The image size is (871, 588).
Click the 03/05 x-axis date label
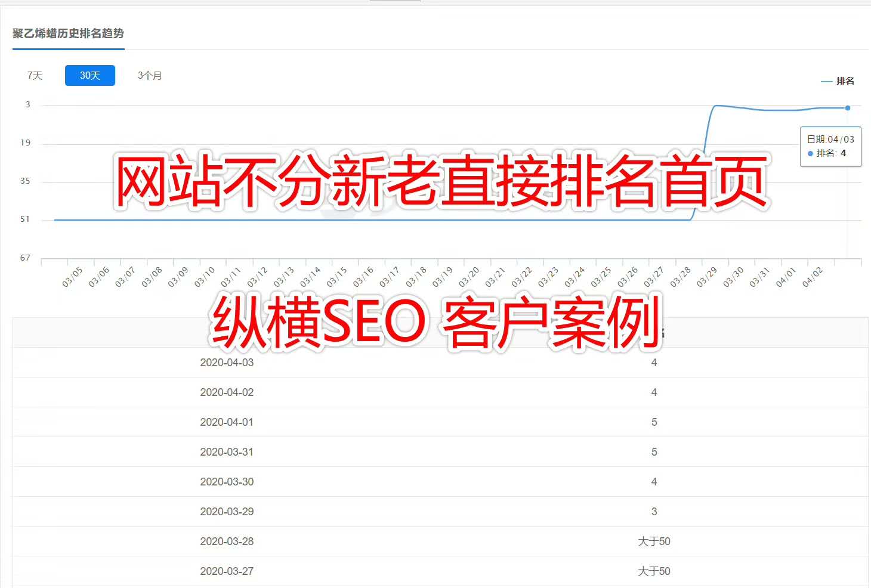pos(72,277)
